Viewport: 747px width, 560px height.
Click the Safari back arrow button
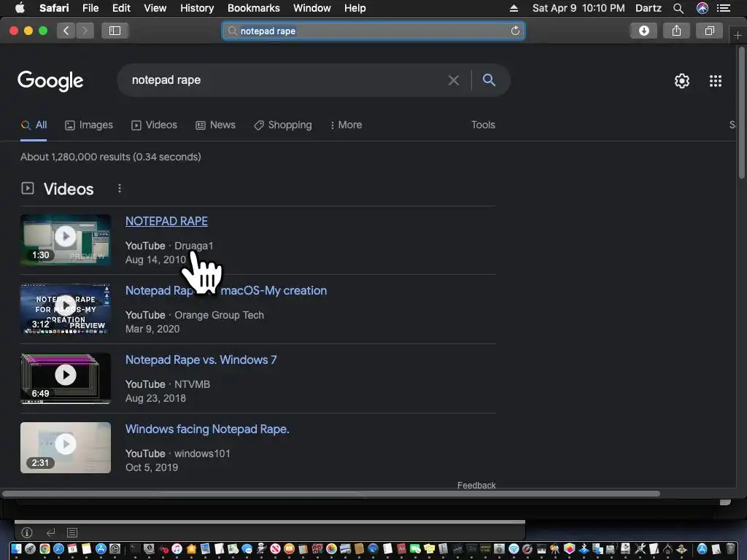66,31
